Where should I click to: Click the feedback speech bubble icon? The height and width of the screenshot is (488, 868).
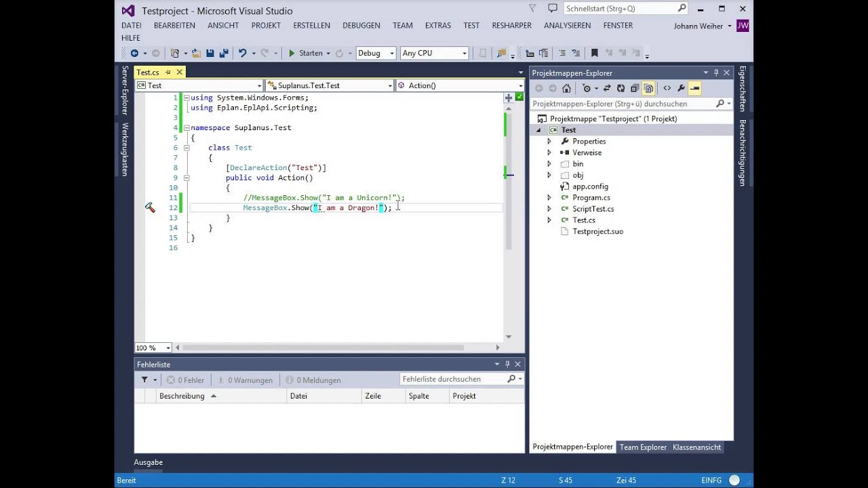(553, 9)
